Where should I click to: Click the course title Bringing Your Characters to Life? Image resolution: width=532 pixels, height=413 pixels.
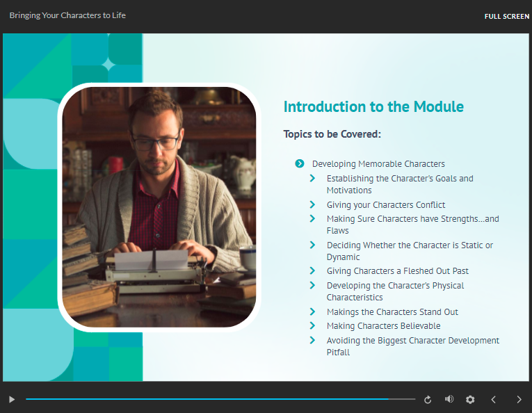point(67,15)
